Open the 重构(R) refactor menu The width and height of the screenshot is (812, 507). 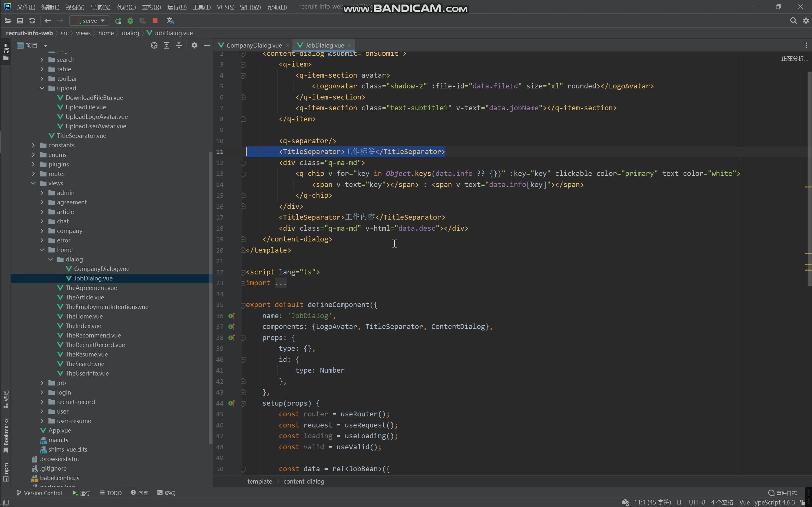151,7
